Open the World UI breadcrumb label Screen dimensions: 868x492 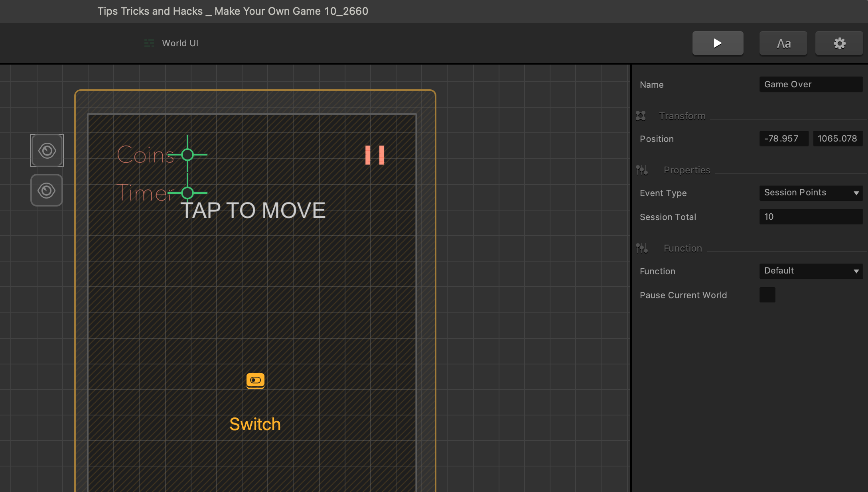coord(180,43)
